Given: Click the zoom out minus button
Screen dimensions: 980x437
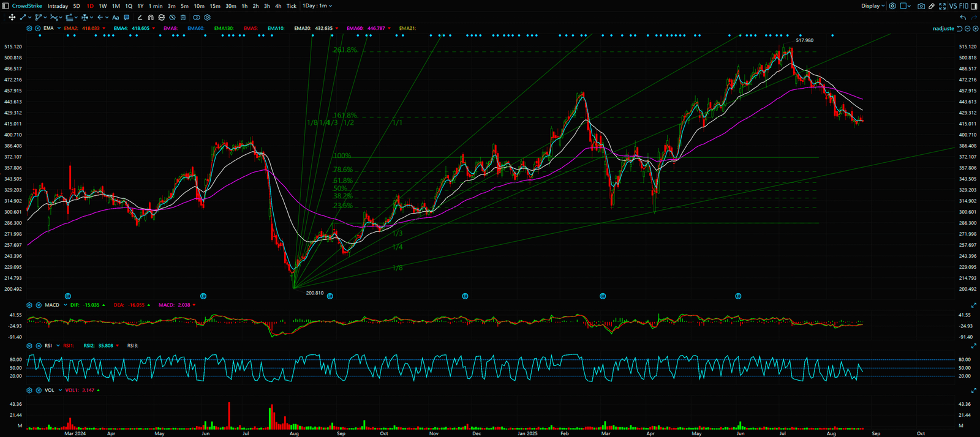Looking at the screenshot, I should coord(968,29).
